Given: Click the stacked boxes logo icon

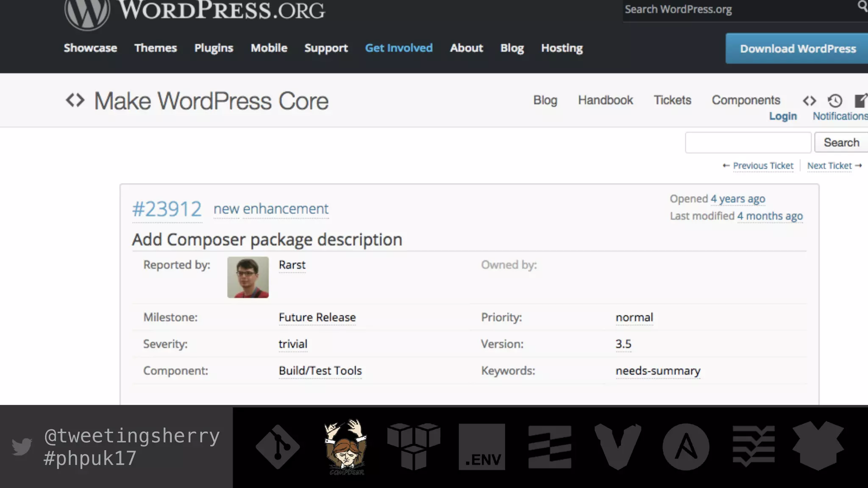Looking at the screenshot, I should click(x=414, y=446).
